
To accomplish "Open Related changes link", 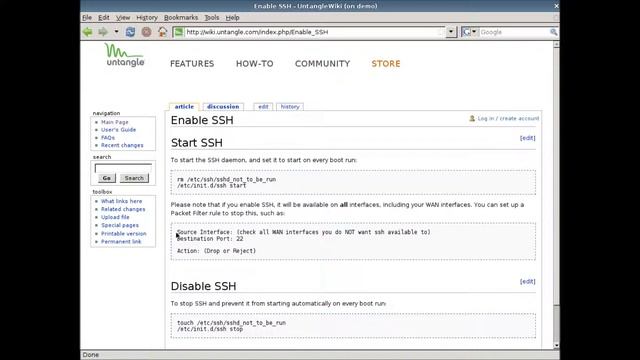I will pyautogui.click(x=123, y=209).
